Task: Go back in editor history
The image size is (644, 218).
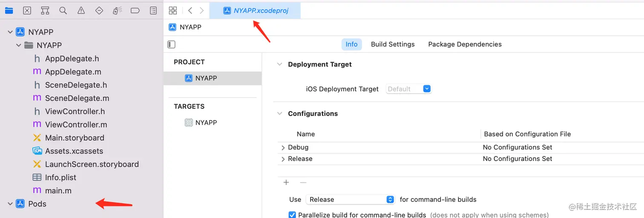Action: 190,11
